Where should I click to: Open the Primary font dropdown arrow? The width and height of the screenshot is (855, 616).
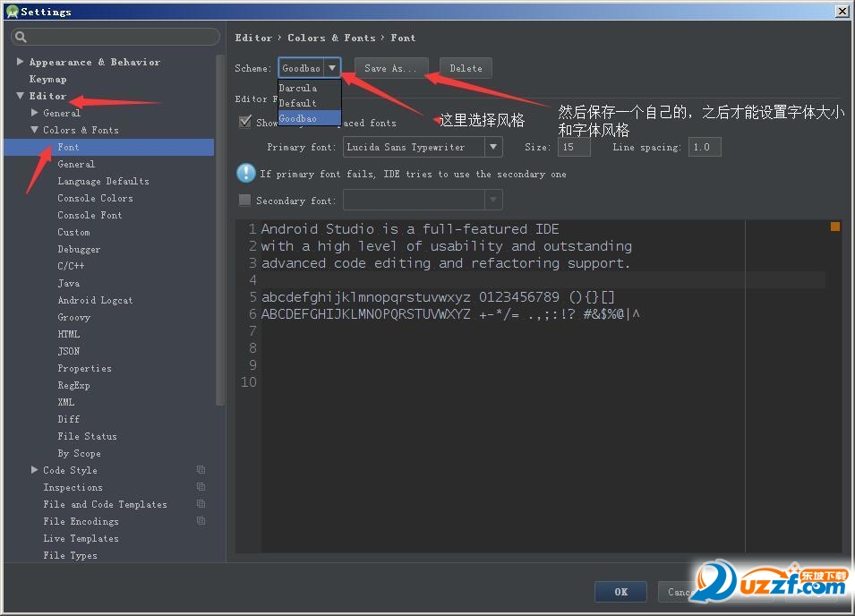pos(493,147)
